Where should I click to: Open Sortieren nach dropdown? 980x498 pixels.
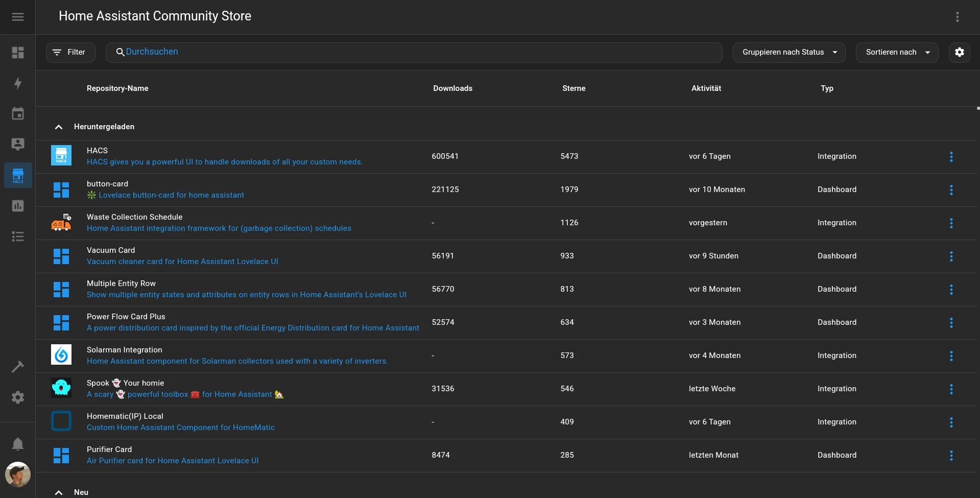[897, 52]
